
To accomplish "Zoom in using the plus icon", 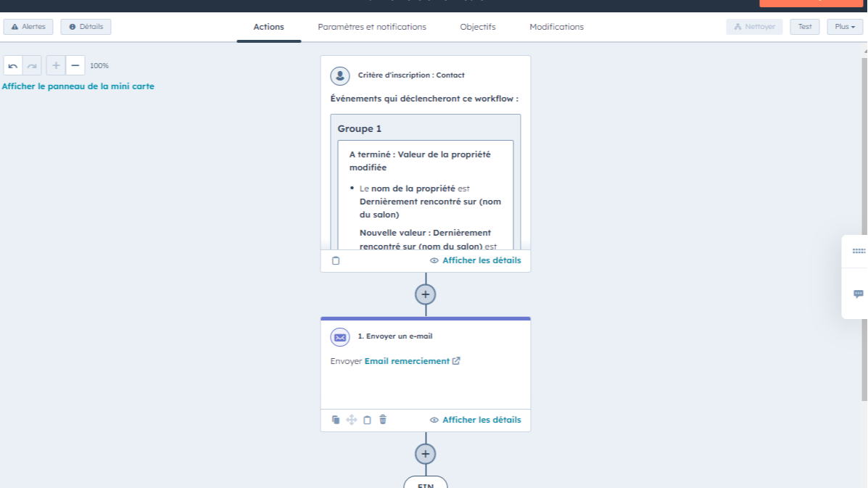I will (x=55, y=65).
